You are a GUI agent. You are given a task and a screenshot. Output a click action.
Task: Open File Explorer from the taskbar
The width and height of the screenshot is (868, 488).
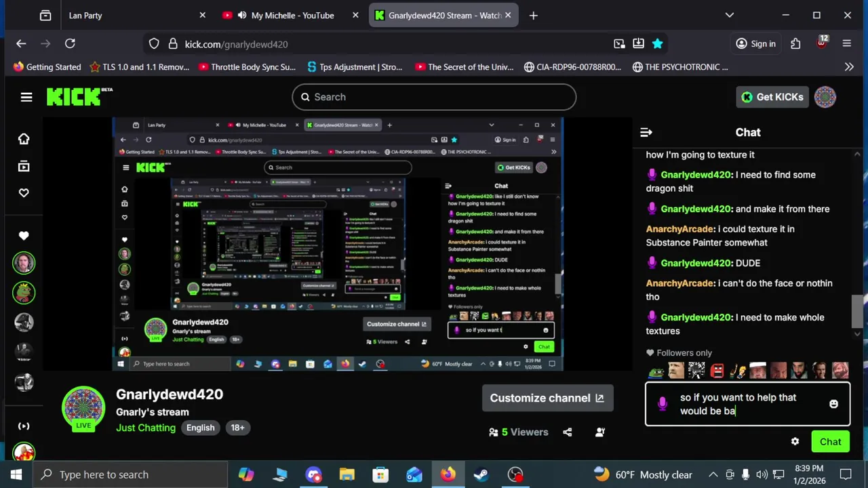tap(347, 474)
